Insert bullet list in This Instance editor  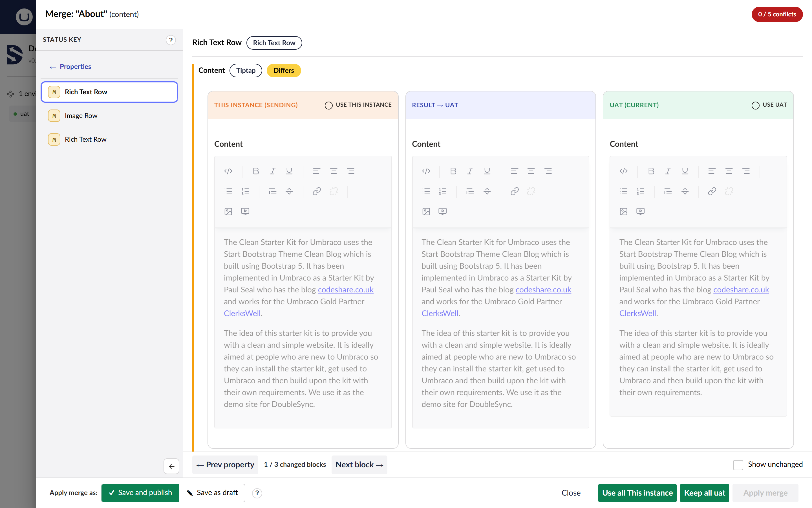[x=228, y=191]
